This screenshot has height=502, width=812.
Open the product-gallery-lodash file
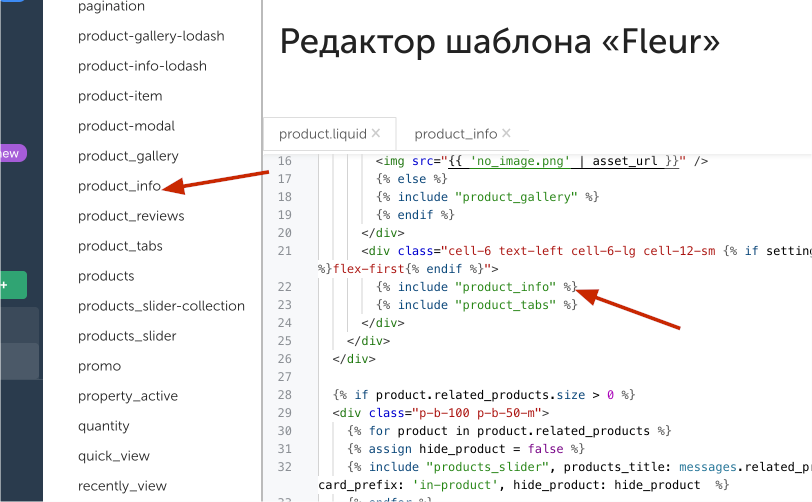pyautogui.click(x=151, y=36)
